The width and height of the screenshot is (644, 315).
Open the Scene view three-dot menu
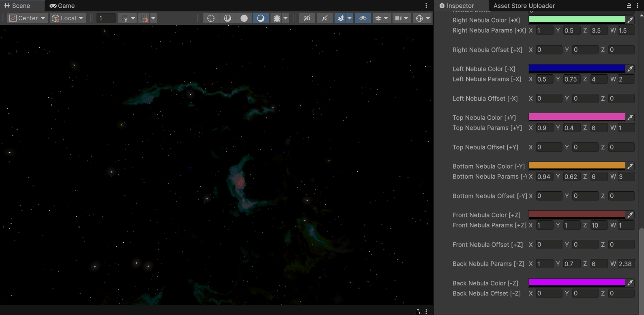426,6
